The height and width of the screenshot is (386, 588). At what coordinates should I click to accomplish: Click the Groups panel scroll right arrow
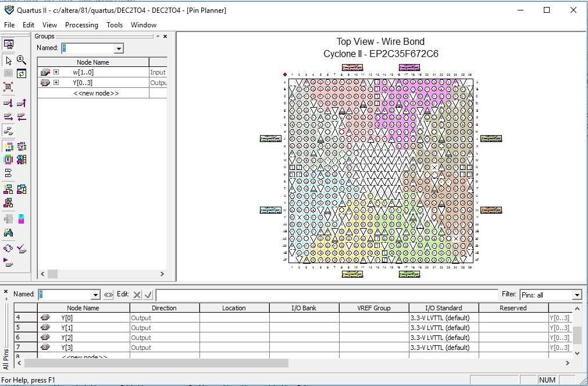[x=162, y=274]
